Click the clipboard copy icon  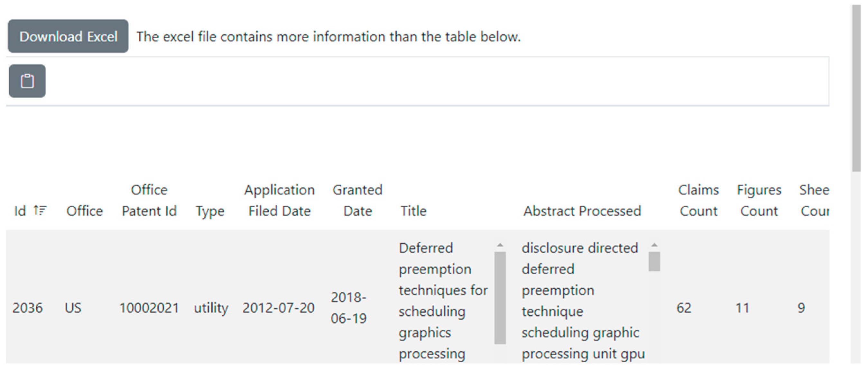(x=27, y=81)
